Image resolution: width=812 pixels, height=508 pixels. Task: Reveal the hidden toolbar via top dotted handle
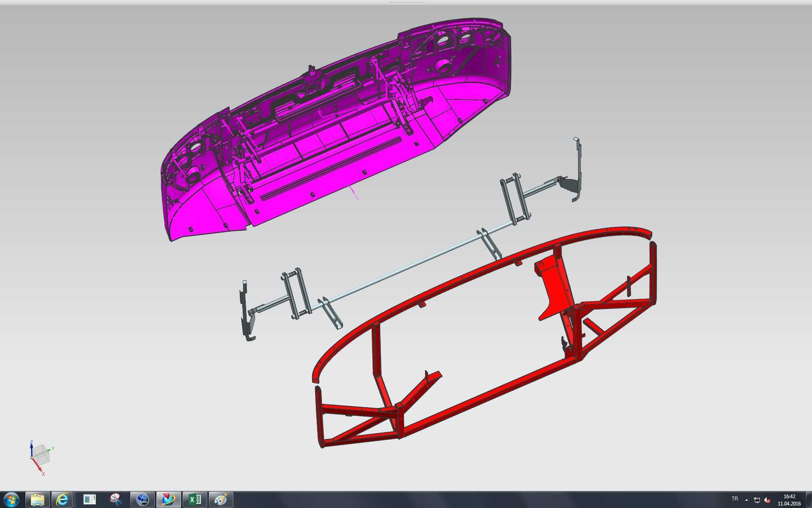tap(406, 2)
